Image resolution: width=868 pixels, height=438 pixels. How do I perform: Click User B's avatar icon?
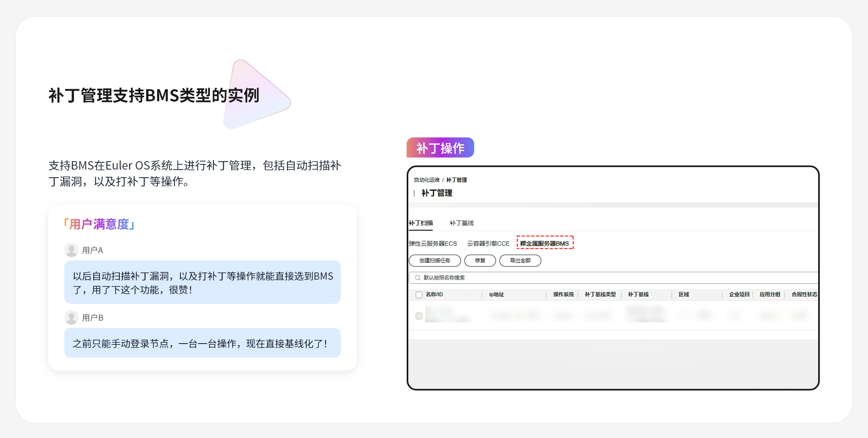72,317
